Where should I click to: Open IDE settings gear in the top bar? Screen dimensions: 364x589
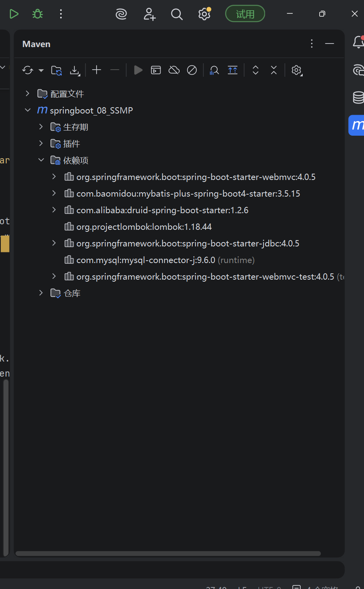[205, 14]
